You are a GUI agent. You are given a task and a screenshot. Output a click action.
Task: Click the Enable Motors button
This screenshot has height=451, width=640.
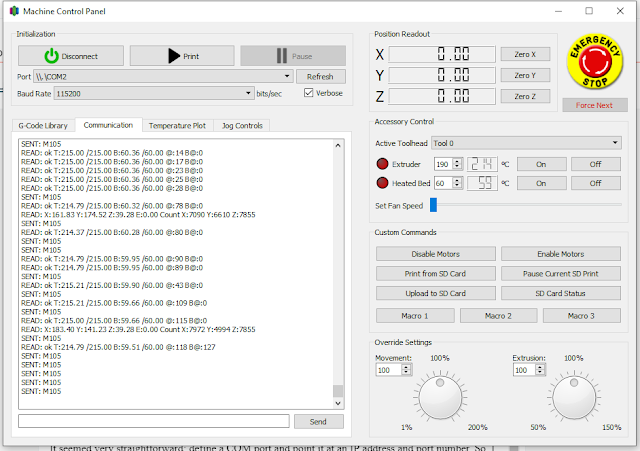561,254
